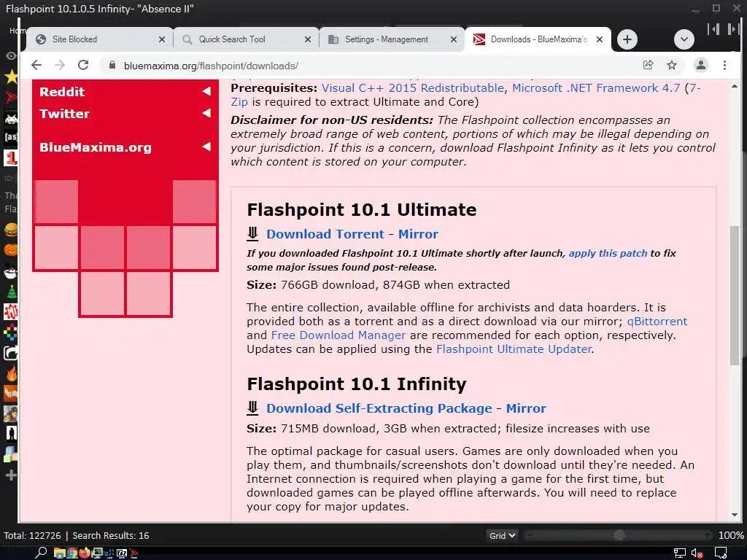Screen dimensions: 747x560
Task: Select the hamburger playlist icon
Action: [x=10, y=230]
